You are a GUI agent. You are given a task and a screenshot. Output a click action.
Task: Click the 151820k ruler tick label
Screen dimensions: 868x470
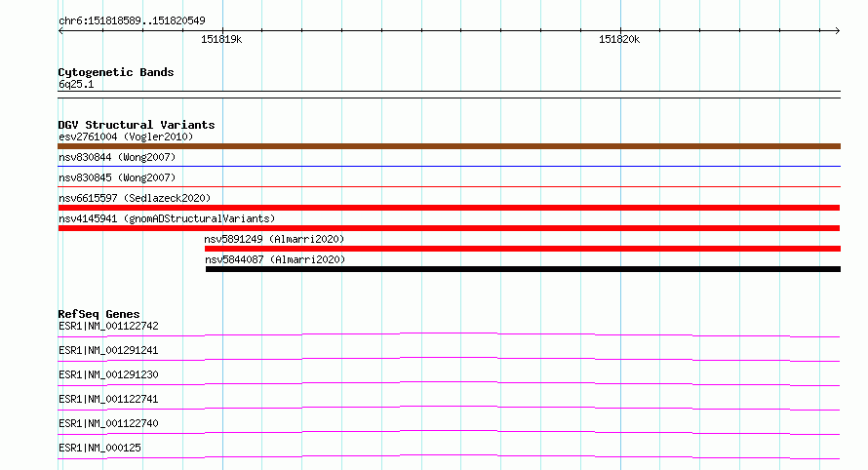(619, 39)
